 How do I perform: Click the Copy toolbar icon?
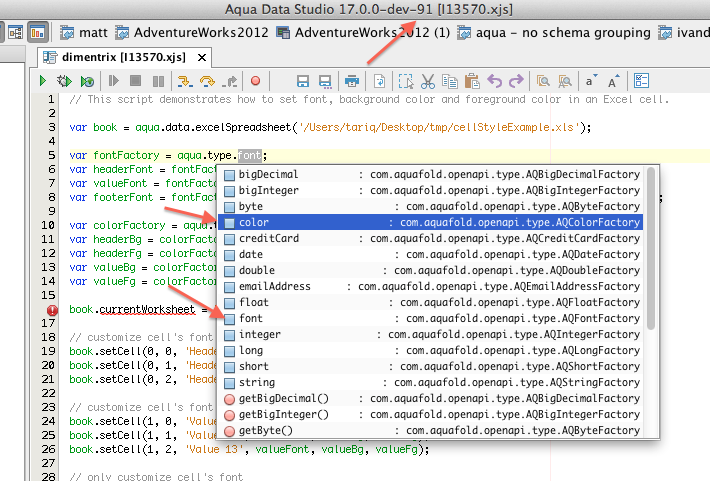pos(450,82)
